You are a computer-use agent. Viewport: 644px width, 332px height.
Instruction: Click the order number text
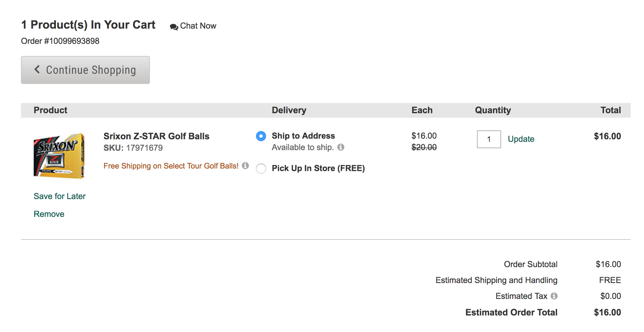[60, 41]
